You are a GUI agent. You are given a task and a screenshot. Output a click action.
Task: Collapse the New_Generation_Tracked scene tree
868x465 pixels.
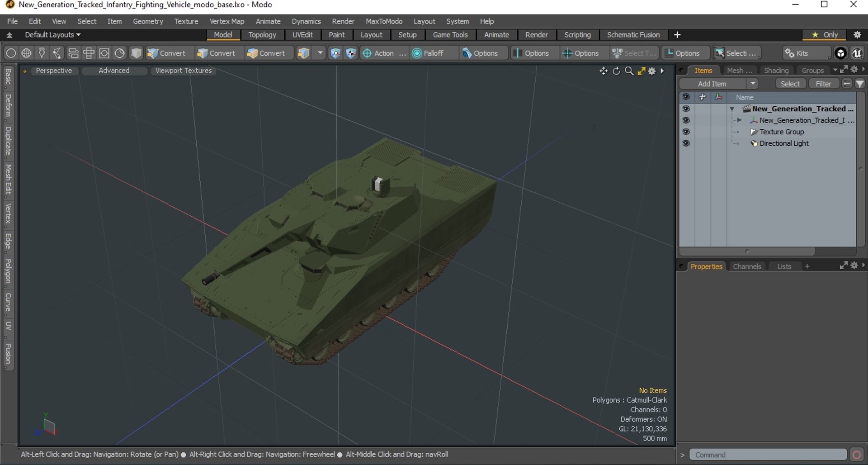[732, 109]
